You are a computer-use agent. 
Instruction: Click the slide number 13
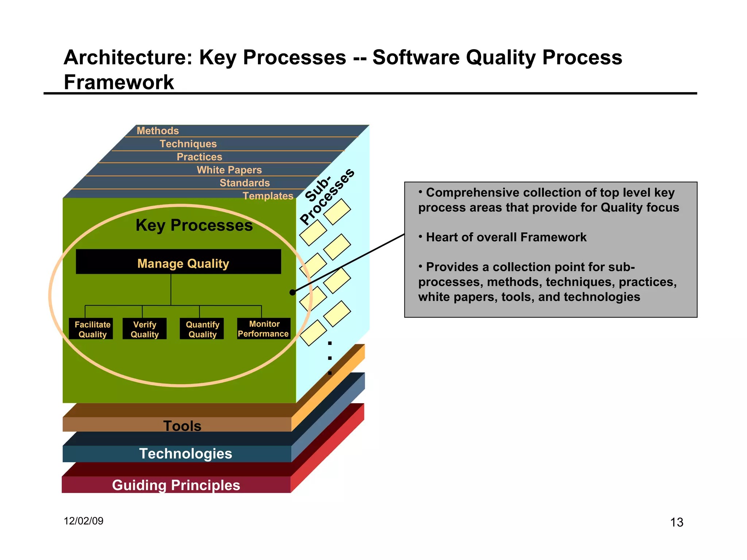point(676,522)
